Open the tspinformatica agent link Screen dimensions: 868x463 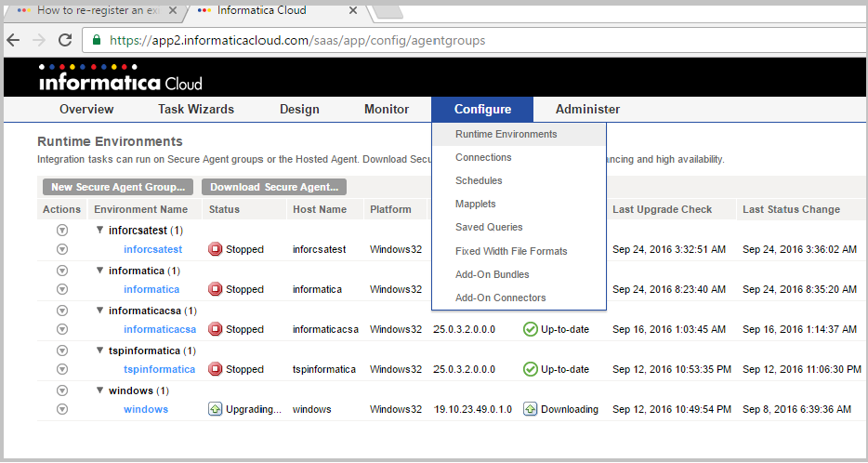[160, 369]
